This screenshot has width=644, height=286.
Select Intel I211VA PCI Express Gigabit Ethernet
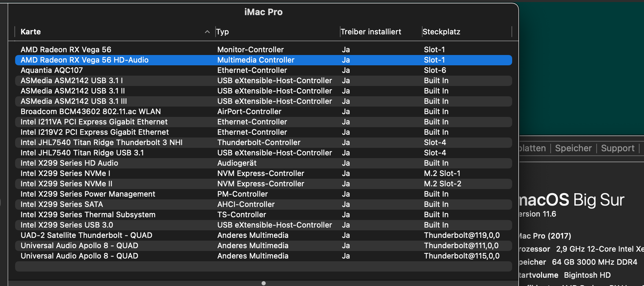point(263,122)
